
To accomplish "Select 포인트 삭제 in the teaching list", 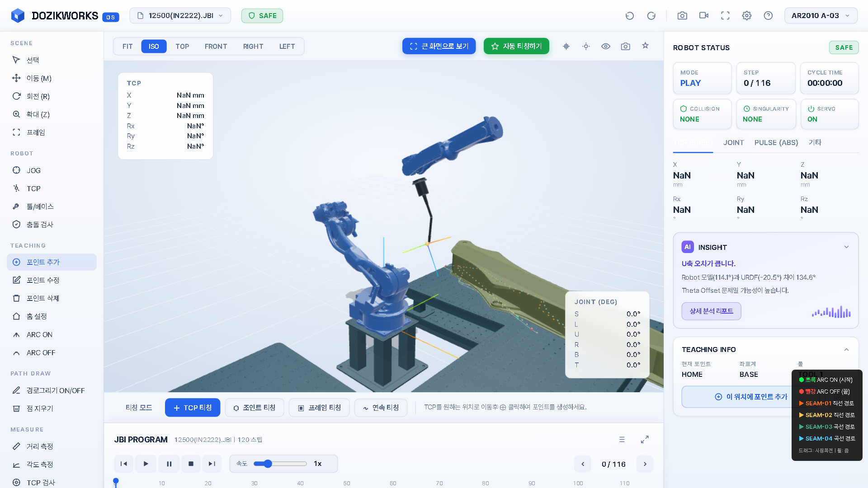I will coord(52,298).
